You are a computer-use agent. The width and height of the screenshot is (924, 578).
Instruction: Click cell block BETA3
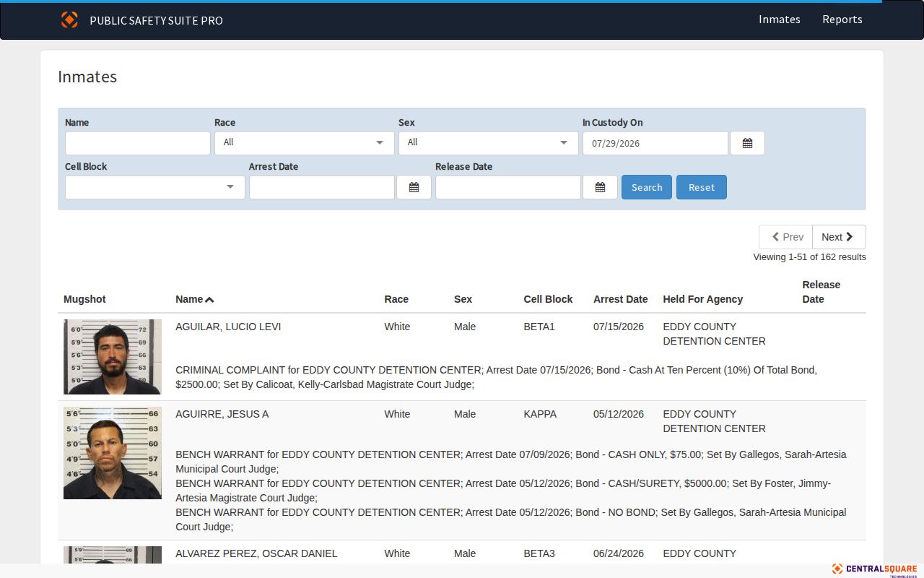pyautogui.click(x=539, y=553)
